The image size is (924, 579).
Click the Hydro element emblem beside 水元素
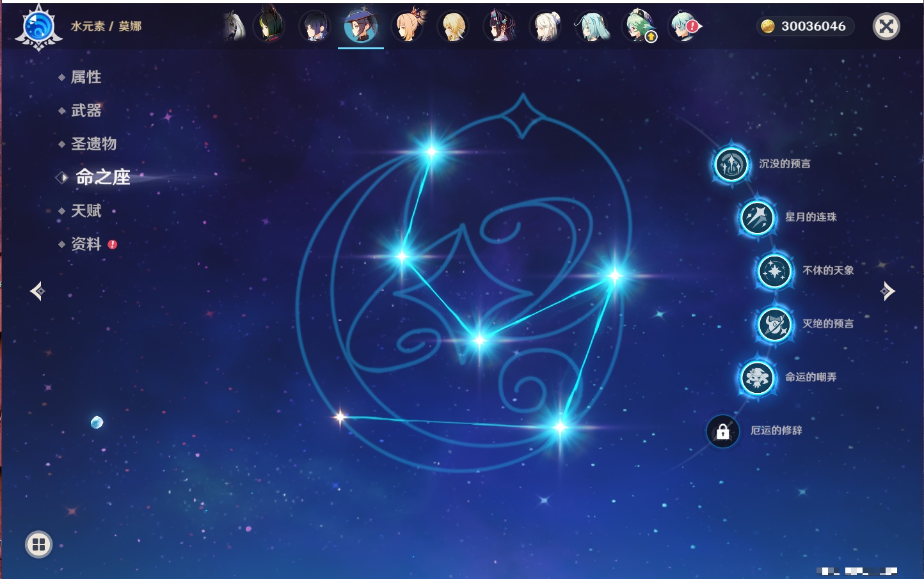38,27
